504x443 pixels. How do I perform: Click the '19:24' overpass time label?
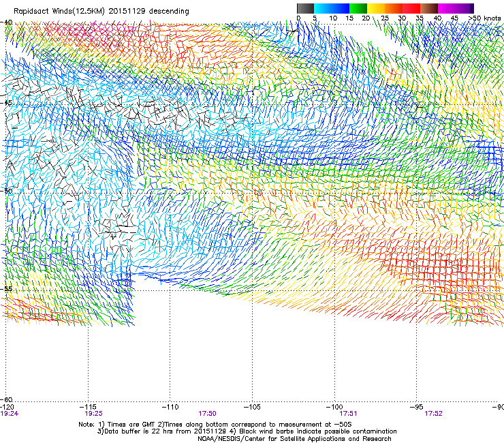(x=10, y=414)
